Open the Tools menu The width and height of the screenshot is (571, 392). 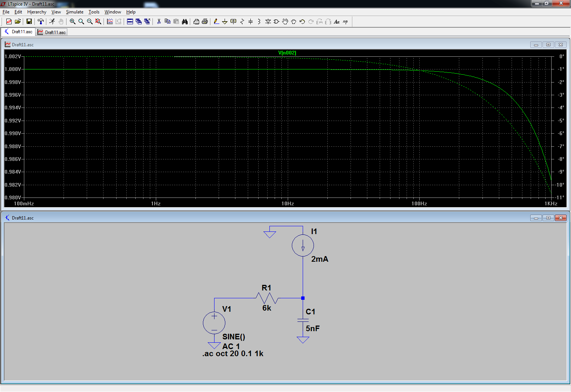[x=94, y=12]
